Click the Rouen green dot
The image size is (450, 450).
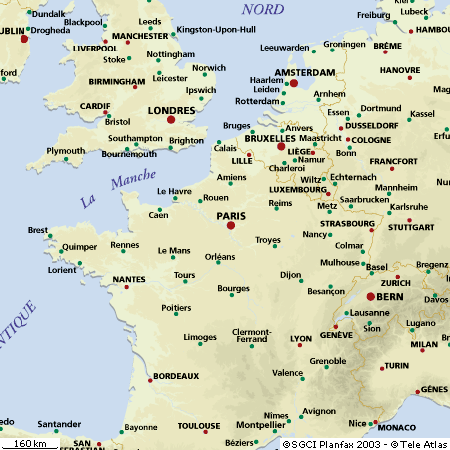(200, 201)
